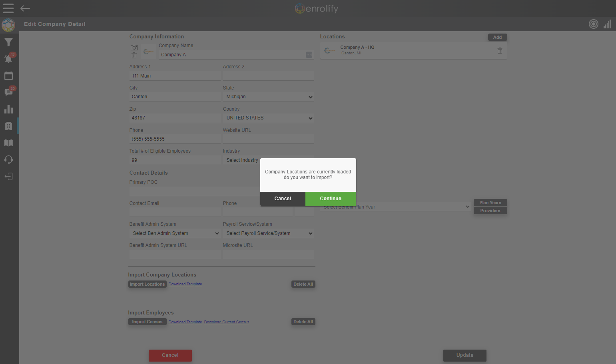
Task: Open the book library icon in sidebar
Action: [8, 143]
